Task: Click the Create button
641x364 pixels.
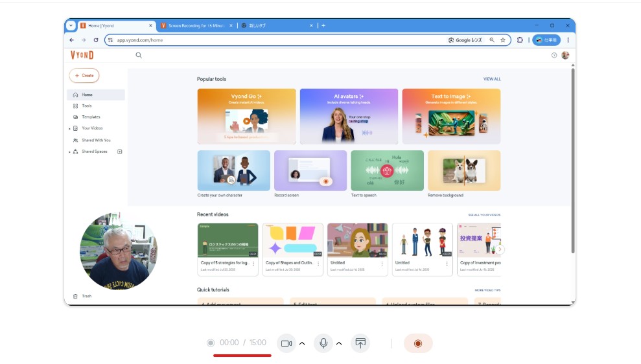Action: click(84, 76)
